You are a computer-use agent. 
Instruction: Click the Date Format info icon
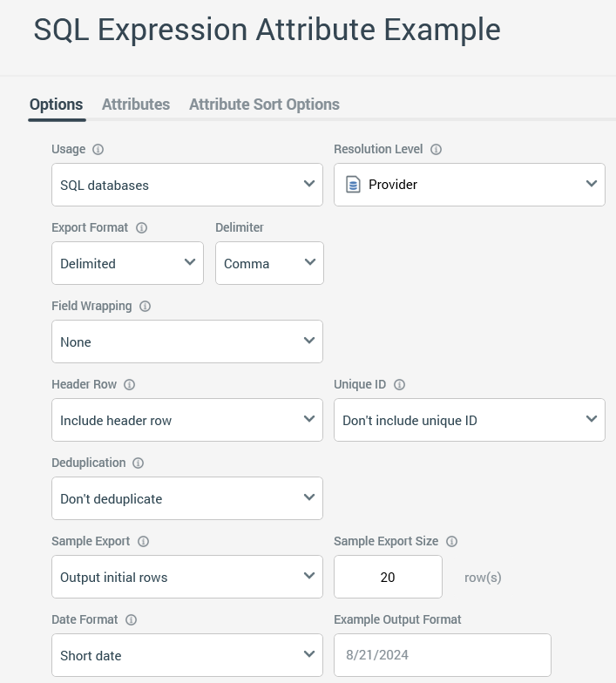point(131,619)
